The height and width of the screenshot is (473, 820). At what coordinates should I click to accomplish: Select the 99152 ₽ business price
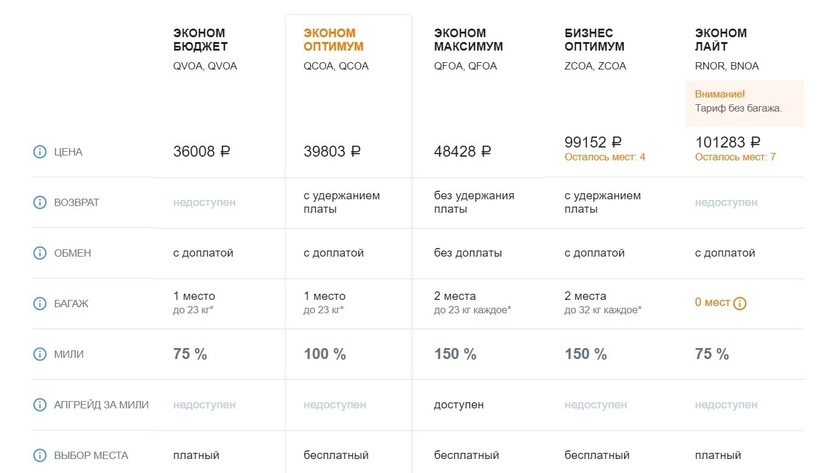click(x=593, y=142)
